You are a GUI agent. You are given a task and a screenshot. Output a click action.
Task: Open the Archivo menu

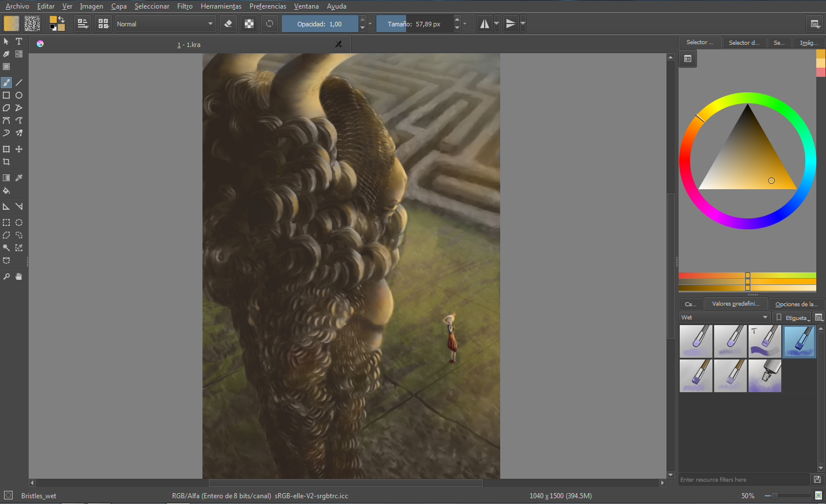[x=17, y=6]
